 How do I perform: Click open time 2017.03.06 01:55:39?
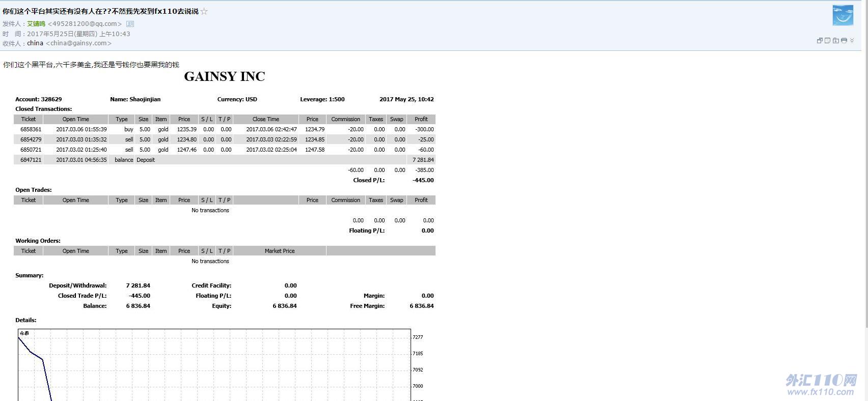coord(82,129)
